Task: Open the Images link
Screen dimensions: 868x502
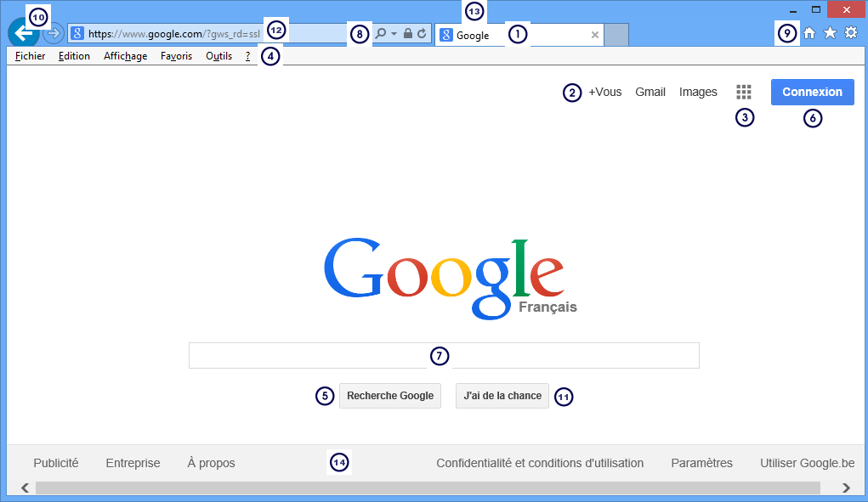Action: (698, 93)
